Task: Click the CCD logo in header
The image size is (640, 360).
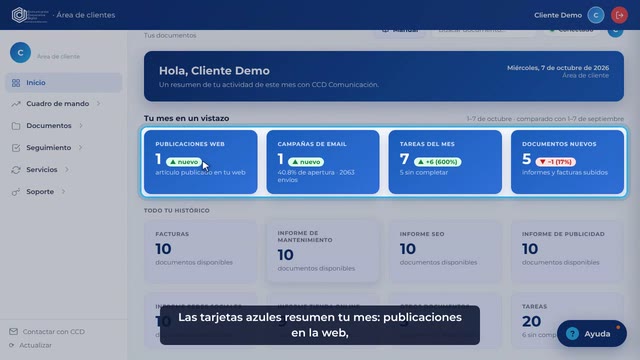Action: [30, 15]
